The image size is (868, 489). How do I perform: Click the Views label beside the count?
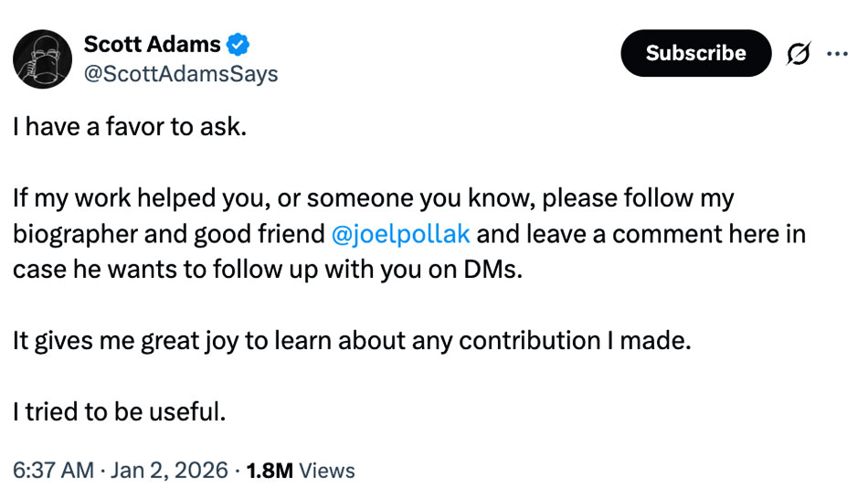[x=327, y=470]
